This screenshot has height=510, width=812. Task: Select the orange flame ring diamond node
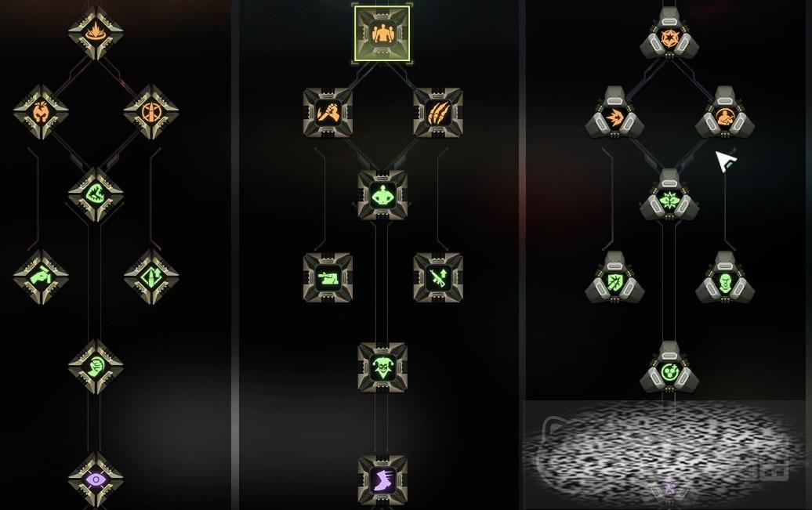[96, 32]
